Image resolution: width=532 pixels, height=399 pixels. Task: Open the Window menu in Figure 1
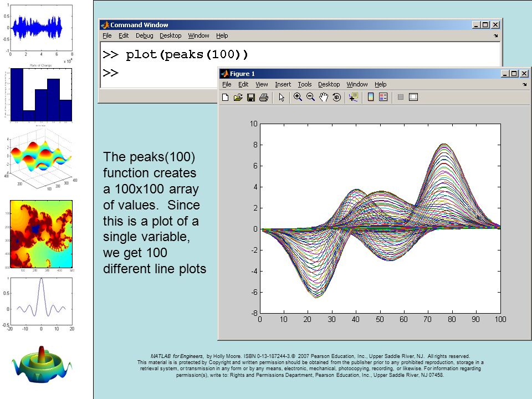point(357,84)
